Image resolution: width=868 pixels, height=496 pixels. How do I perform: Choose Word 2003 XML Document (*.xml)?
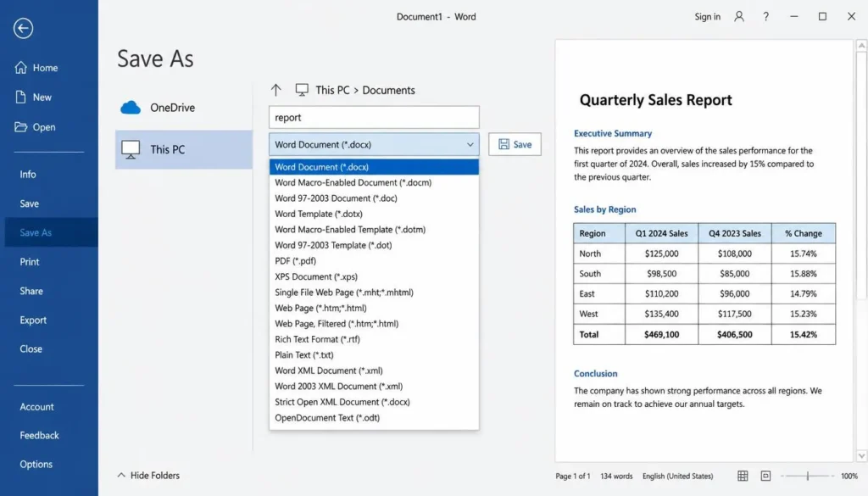[374, 387]
